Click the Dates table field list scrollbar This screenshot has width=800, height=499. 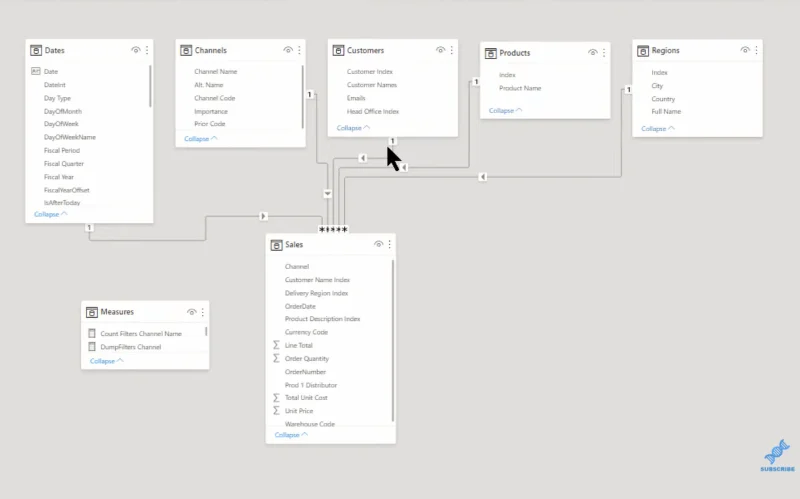(150, 86)
